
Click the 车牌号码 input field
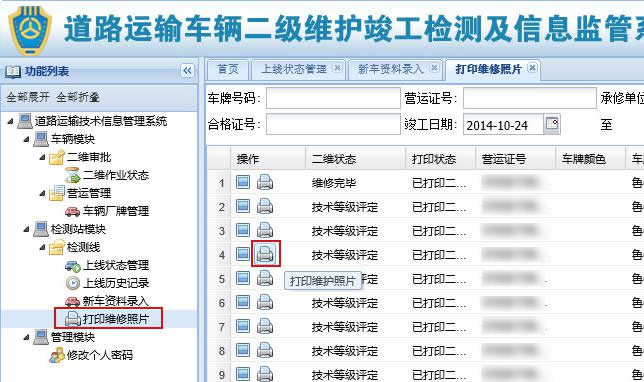[x=333, y=98]
